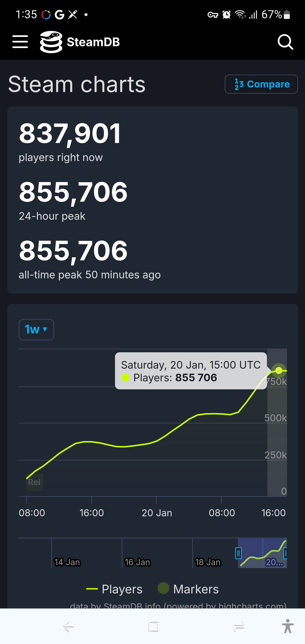Click the highlighted peak point on chart
Screen dimensions: 305x644
[279, 370]
